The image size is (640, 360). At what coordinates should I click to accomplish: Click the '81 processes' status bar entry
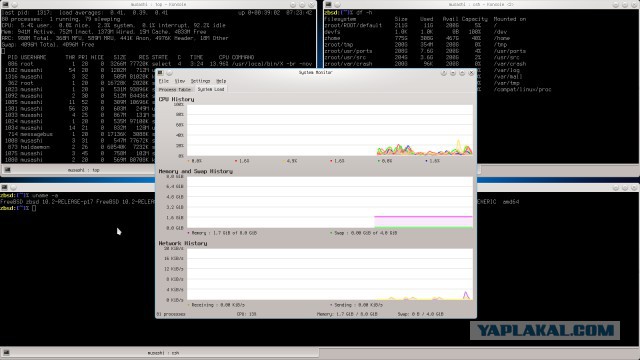171,314
